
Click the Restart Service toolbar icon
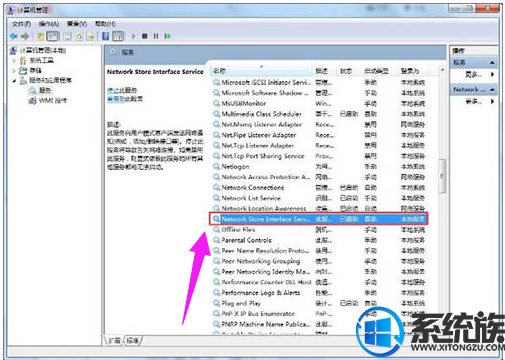[x=168, y=36]
